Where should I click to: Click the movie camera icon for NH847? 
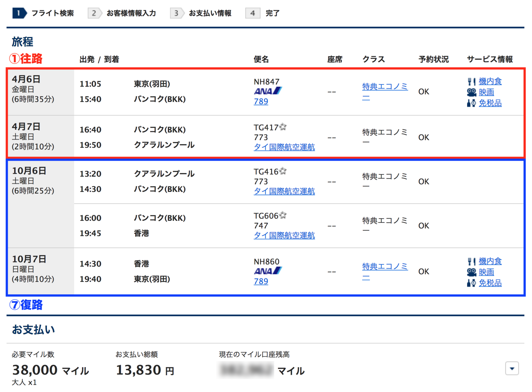coord(471,92)
